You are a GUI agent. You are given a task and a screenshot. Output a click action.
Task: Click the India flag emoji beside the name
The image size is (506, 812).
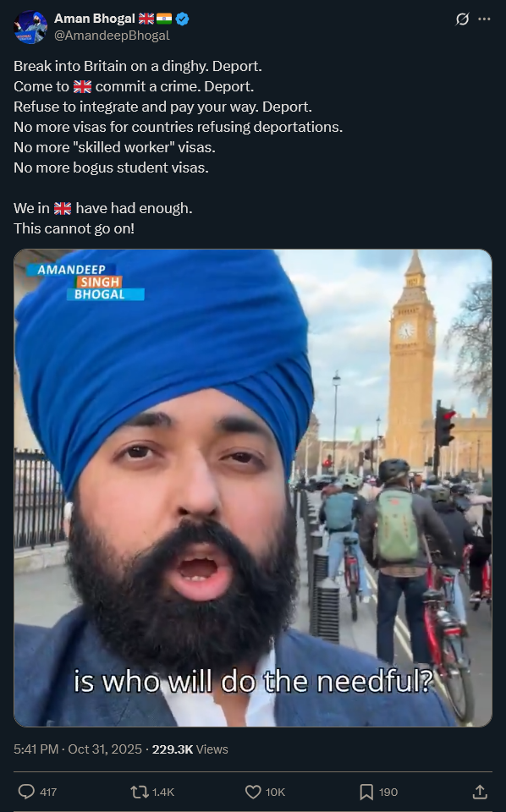(164, 19)
